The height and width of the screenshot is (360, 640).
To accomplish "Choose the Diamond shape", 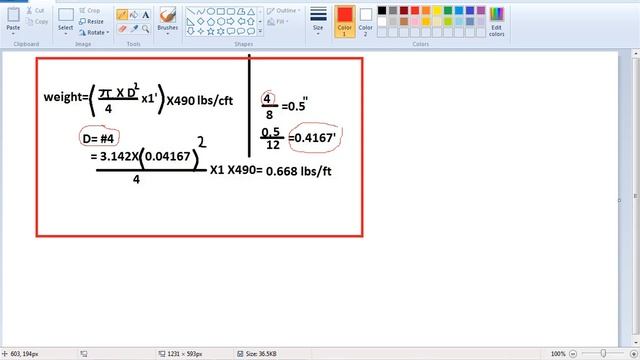I will pyautogui.click(x=201, y=21).
